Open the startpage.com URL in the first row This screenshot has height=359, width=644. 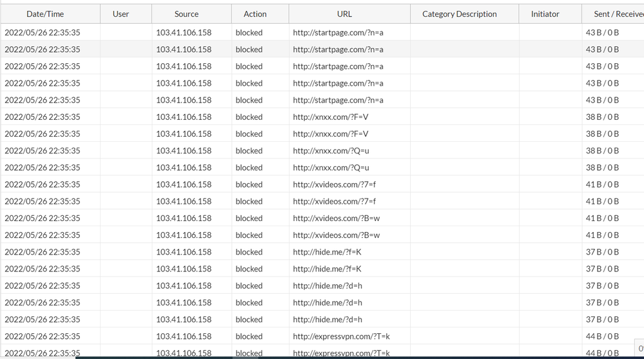(338, 32)
